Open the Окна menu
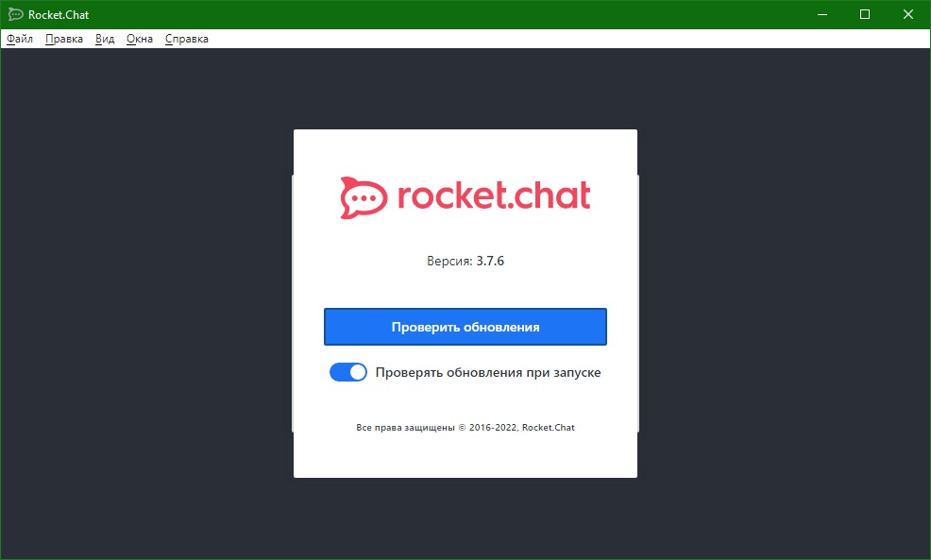931x560 pixels. 140,39
